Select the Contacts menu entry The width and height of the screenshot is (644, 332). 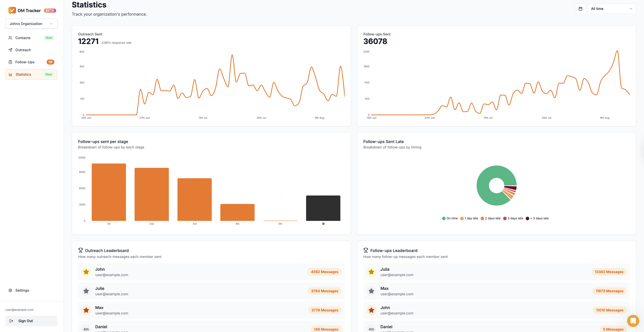pos(23,38)
